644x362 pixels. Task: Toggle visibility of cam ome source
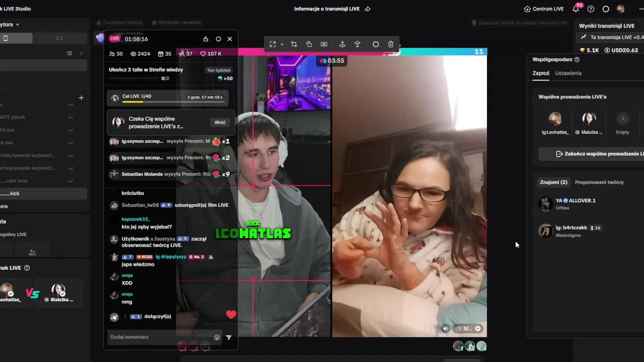pyautogui.click(x=70, y=181)
